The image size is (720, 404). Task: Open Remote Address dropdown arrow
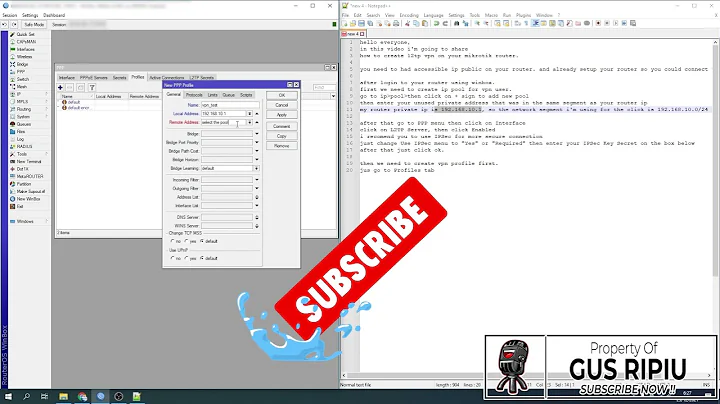coord(250,123)
